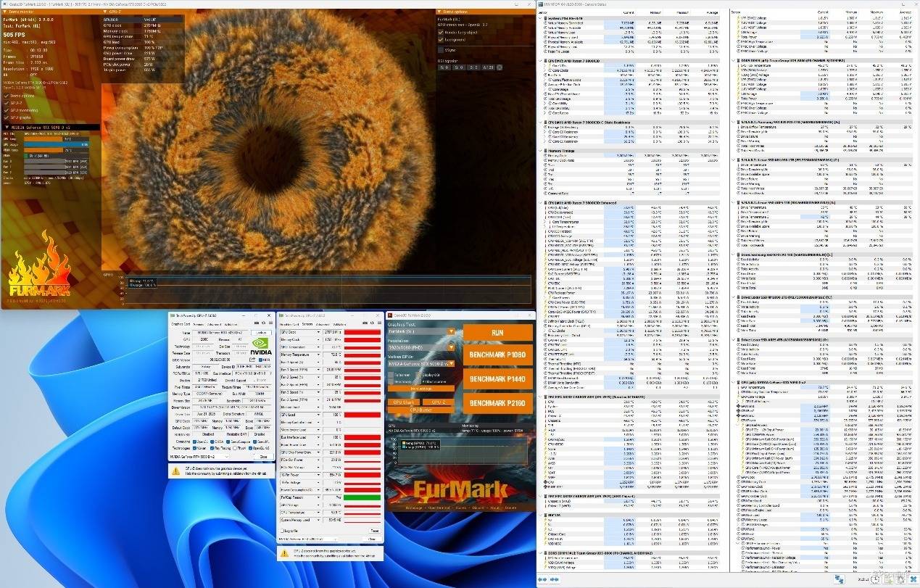Collapse the Demo monitor panel triangle
This screenshot has width=920, height=588.
point(4,12)
